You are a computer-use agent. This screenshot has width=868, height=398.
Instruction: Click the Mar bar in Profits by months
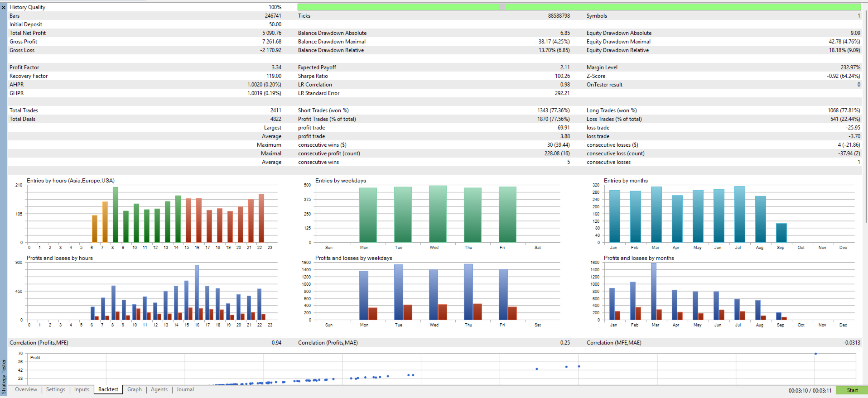(x=654, y=291)
